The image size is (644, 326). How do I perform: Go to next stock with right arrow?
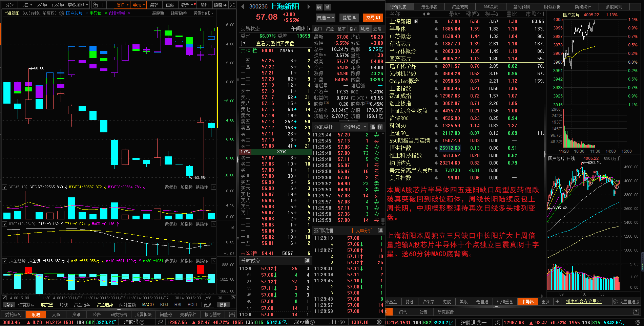(309, 6)
